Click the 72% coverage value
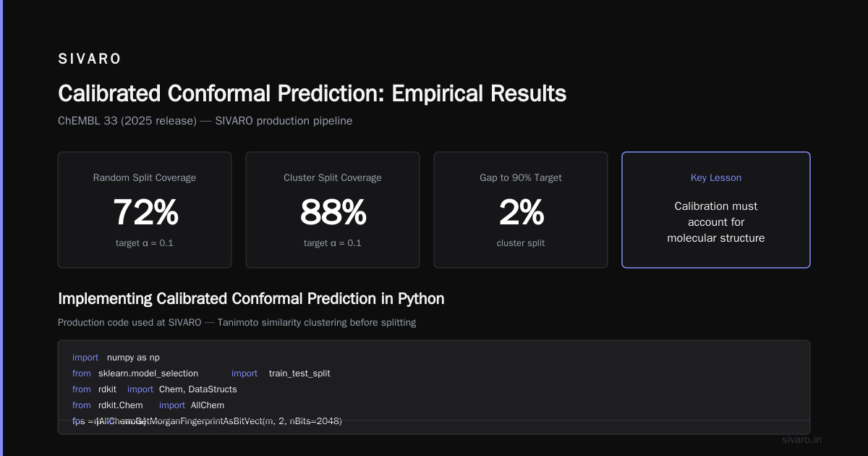The height and width of the screenshot is (456, 868). click(x=145, y=212)
